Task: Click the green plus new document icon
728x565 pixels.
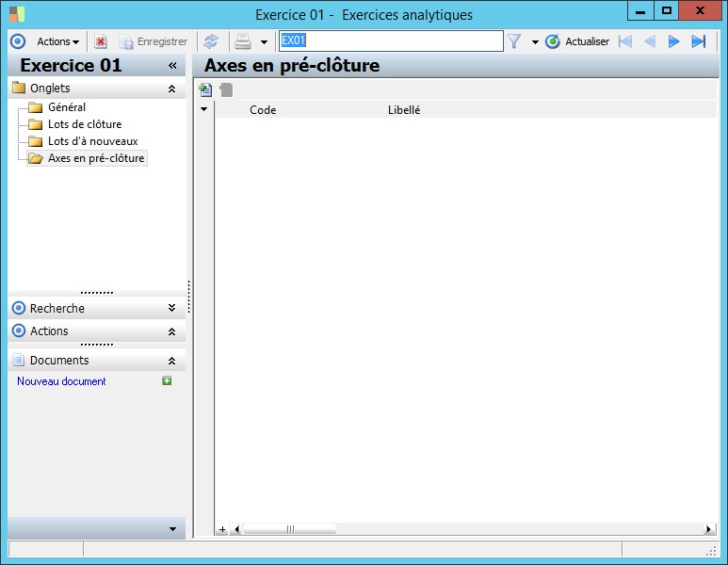Action: pyautogui.click(x=167, y=380)
